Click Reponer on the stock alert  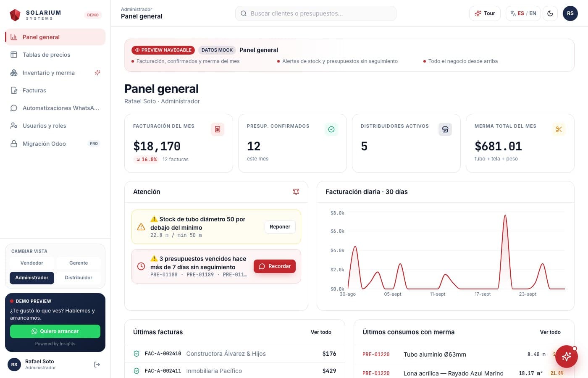pos(280,227)
